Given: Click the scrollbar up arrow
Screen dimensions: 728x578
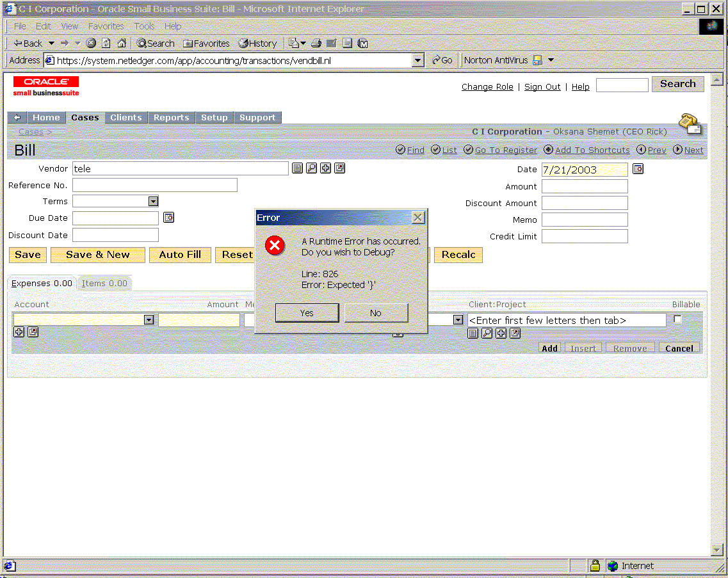Looking at the screenshot, I should point(717,80).
